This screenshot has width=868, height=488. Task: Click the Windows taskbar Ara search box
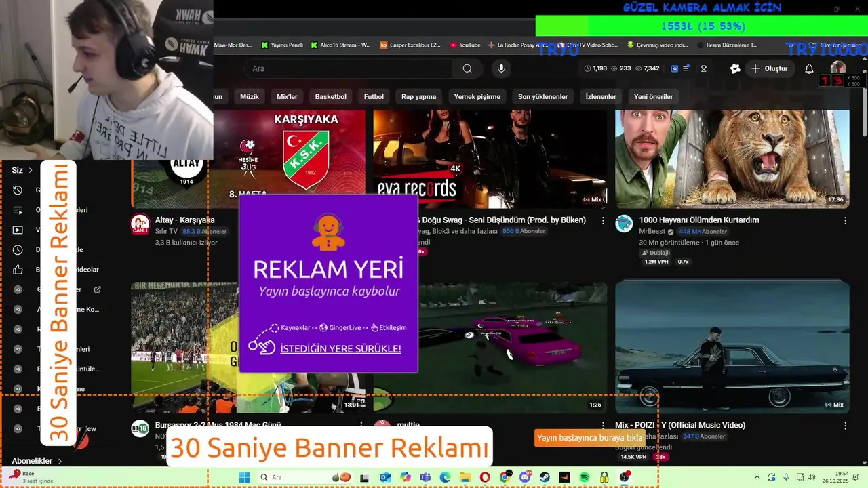tap(306, 477)
